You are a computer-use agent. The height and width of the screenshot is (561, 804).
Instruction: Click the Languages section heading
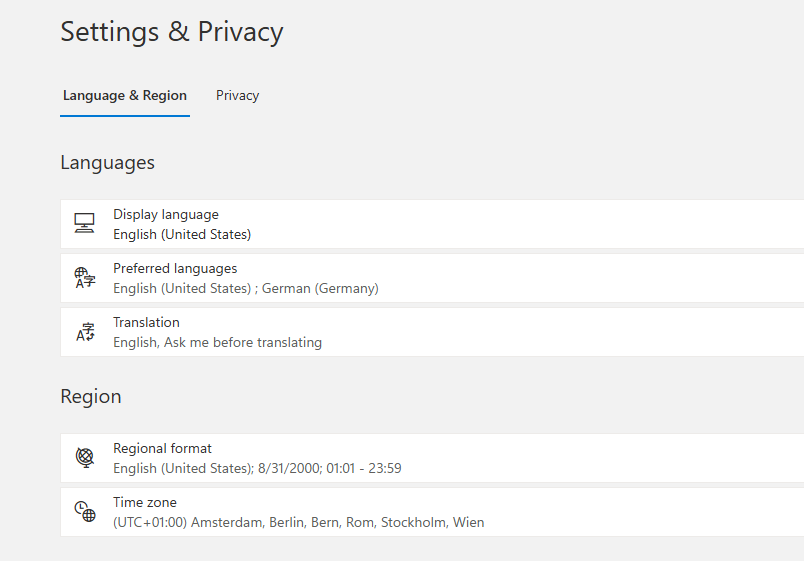pos(108,163)
